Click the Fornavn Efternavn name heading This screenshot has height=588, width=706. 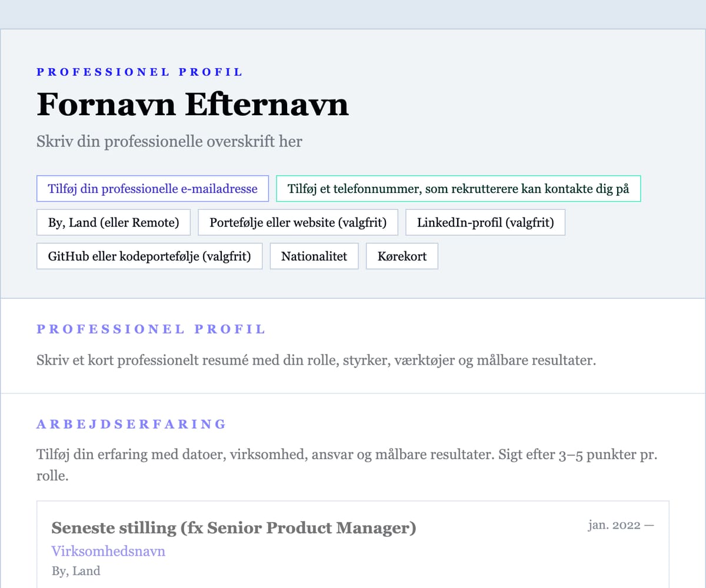tap(192, 105)
